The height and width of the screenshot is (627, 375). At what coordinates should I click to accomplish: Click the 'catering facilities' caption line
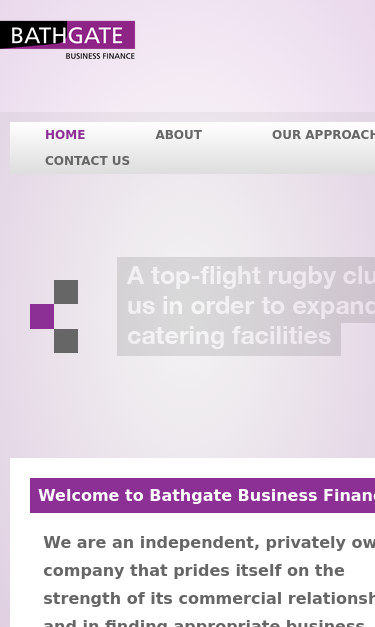[229, 335]
